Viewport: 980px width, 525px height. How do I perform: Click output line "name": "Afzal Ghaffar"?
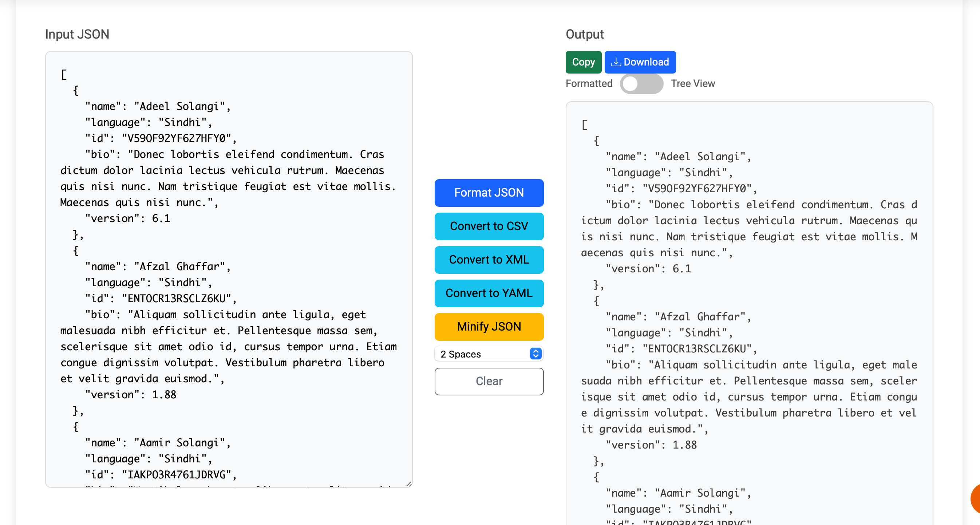(x=678, y=317)
